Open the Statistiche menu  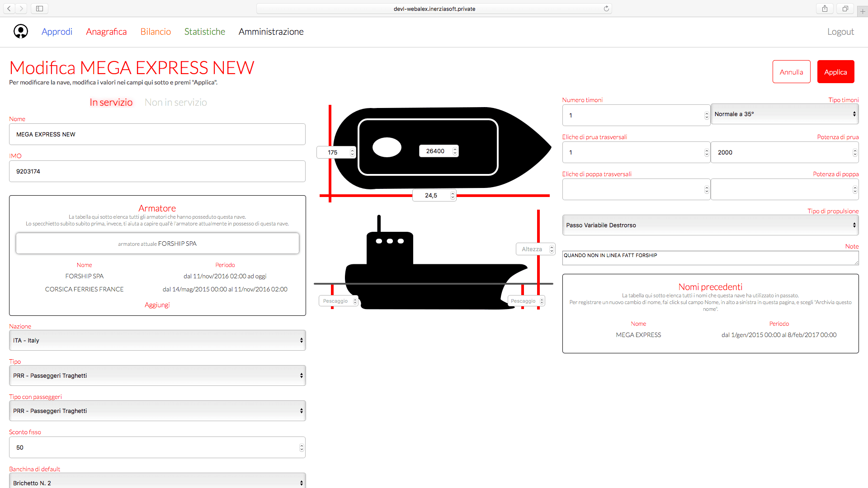(x=204, y=32)
